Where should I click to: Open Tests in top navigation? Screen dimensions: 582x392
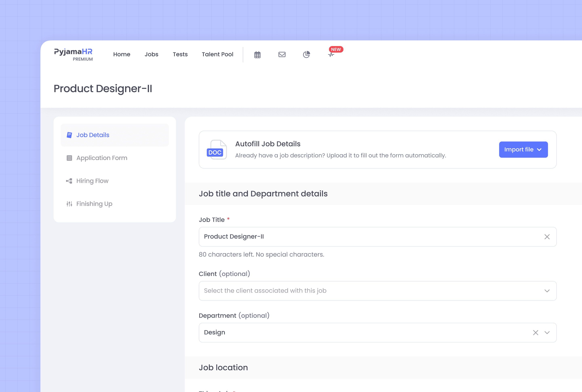tap(180, 54)
